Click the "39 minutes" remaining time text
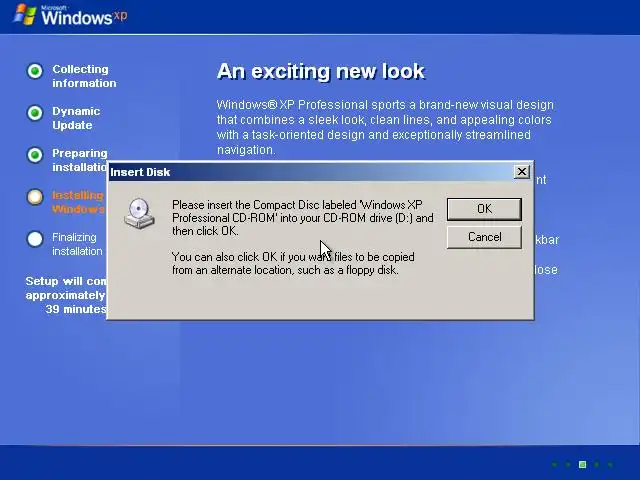 [x=76, y=309]
